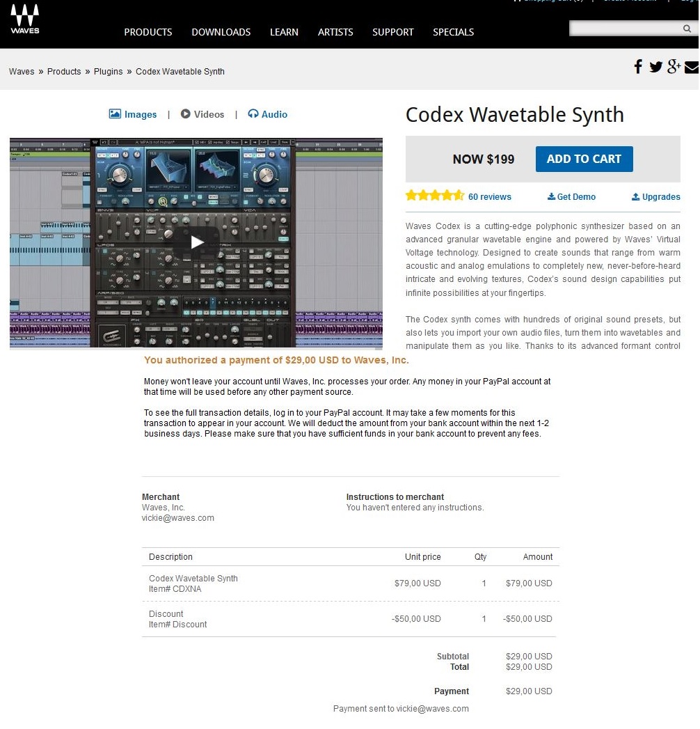The image size is (700, 729).
Task: Open the ARTISTS menu
Action: click(x=335, y=32)
